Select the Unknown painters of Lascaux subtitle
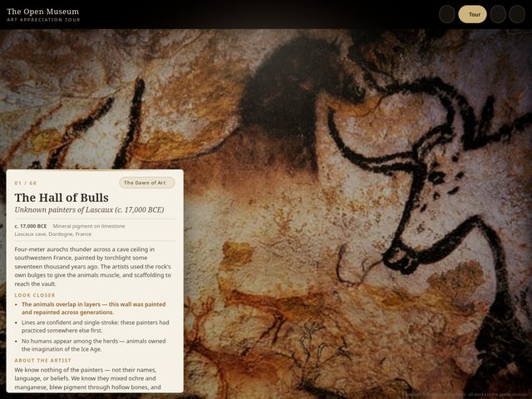The height and width of the screenshot is (399, 532). (x=89, y=209)
